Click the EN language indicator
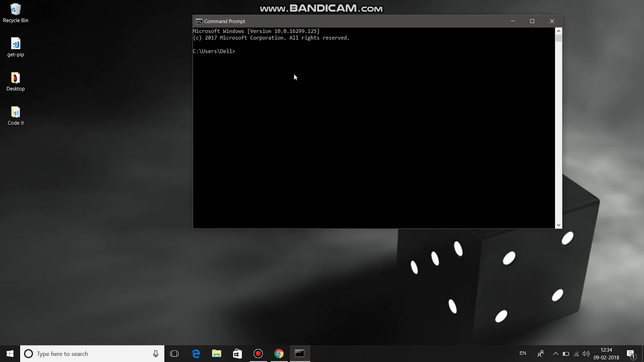This screenshot has height=362, width=644. (x=523, y=353)
